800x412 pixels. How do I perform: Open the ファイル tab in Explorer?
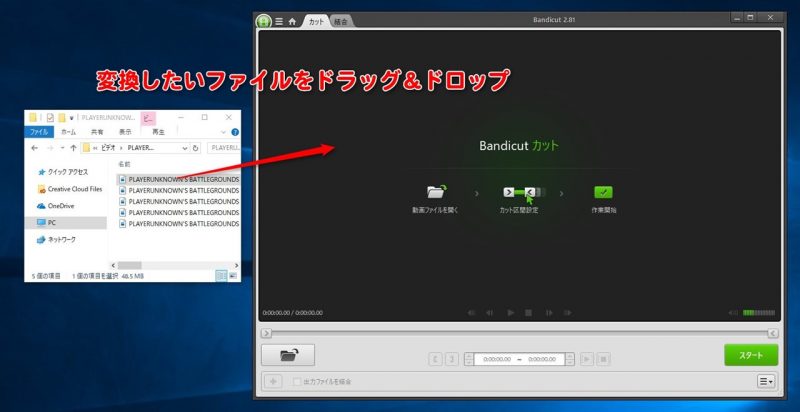coord(39,132)
